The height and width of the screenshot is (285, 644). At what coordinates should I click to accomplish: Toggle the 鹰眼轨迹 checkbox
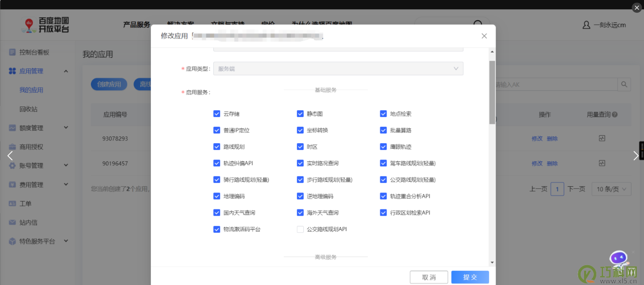point(383,147)
